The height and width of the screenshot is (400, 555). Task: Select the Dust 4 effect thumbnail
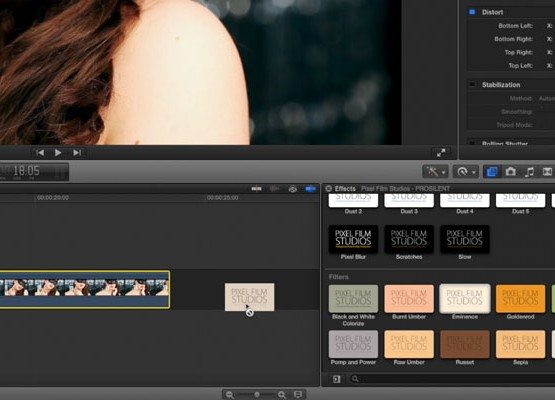coord(465,200)
